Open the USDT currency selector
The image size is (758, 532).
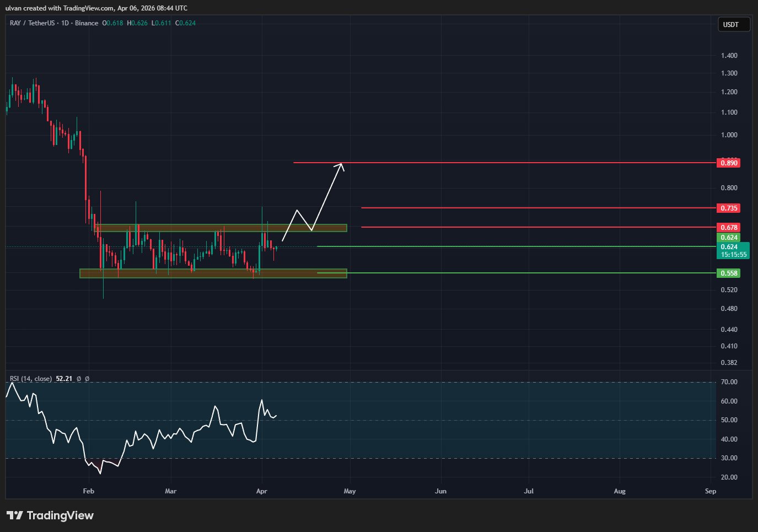(733, 25)
